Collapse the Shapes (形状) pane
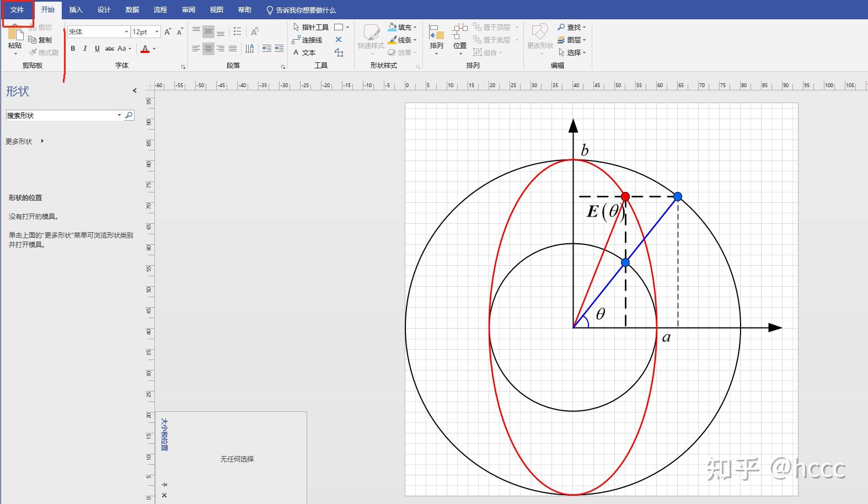The height and width of the screenshot is (504, 868). (x=135, y=90)
